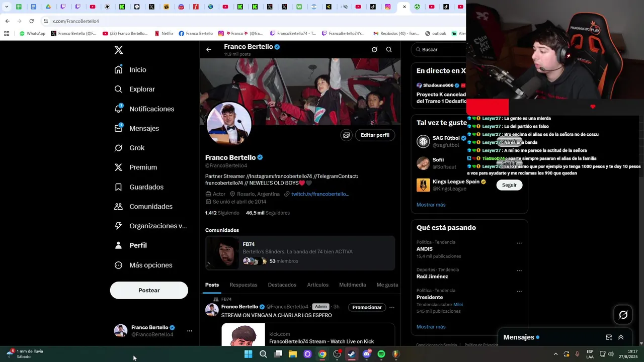Compose new message in Mensajes drawer
This screenshot has width=644, height=362.
[609, 337]
